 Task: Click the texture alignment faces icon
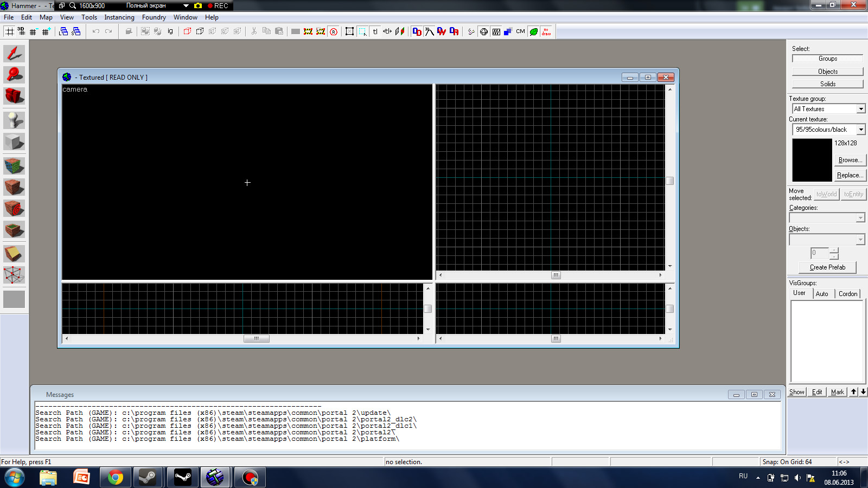point(400,31)
